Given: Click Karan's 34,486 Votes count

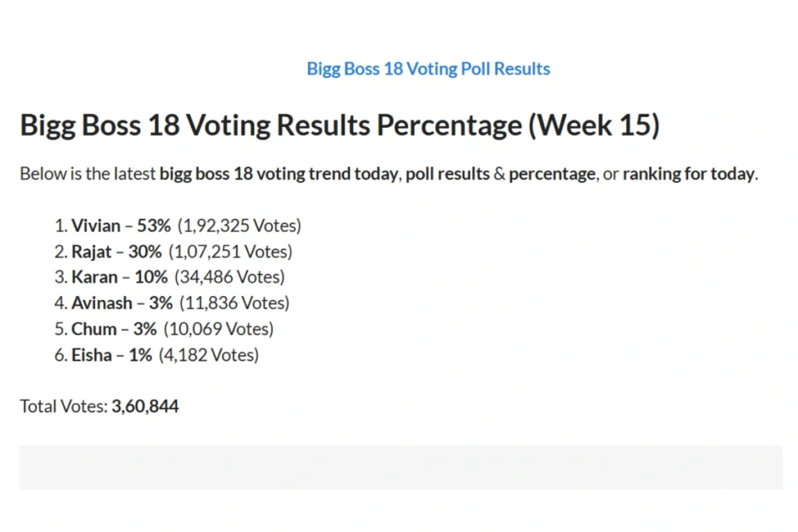Looking at the screenshot, I should pyautogui.click(x=230, y=277).
